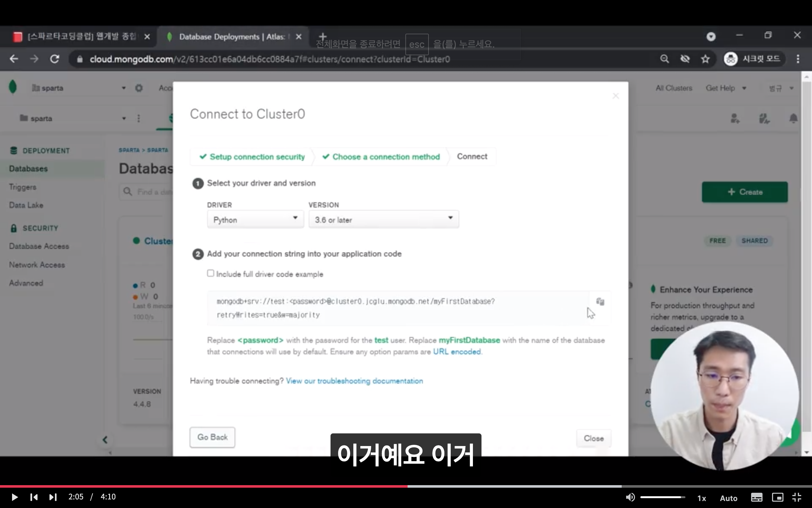Open alerts bell icon
This screenshot has height=508, width=812.
[x=793, y=118]
